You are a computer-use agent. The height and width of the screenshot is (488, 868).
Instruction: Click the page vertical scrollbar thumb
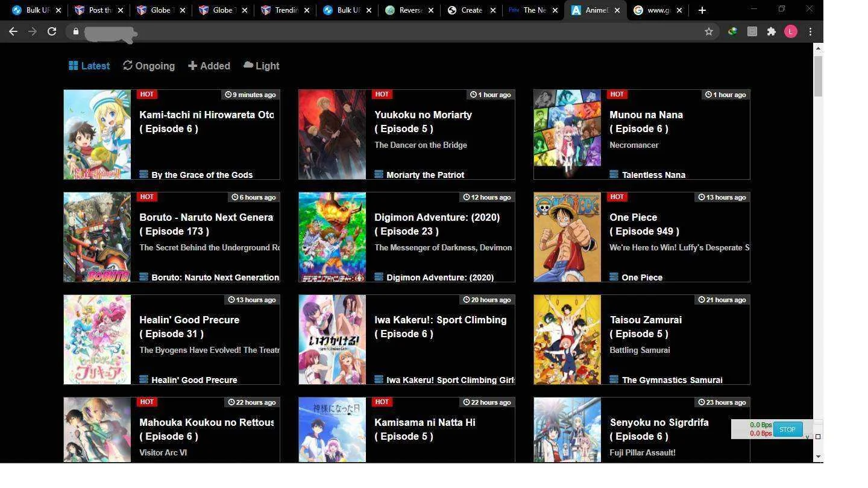pyautogui.click(x=818, y=75)
